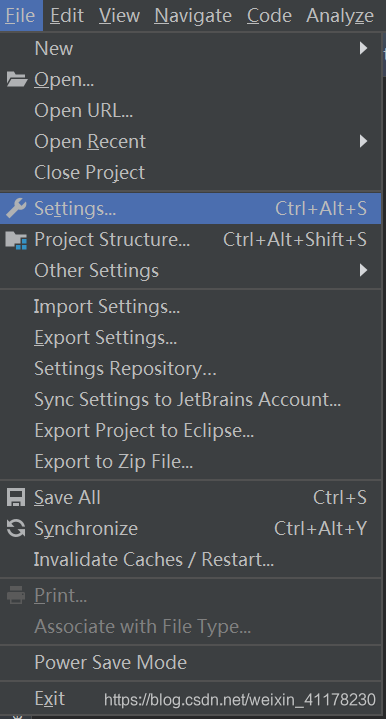386x719 pixels.
Task: Expand the New submenu arrow
Action: (363, 48)
